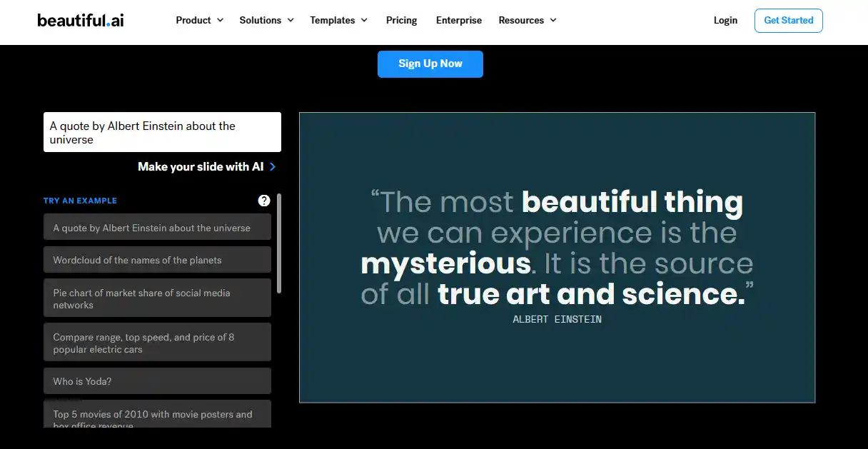Click the ALBERT EINSTEIN attribution text
This screenshot has width=868, height=449.
point(557,319)
